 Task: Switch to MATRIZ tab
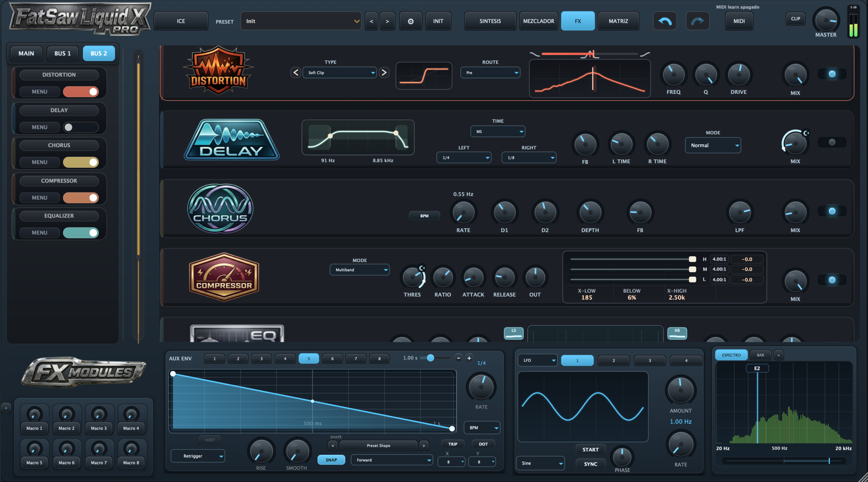point(618,21)
